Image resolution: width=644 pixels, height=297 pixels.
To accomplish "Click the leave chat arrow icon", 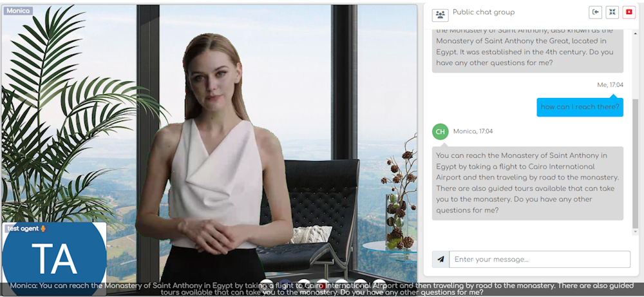I will (595, 12).
